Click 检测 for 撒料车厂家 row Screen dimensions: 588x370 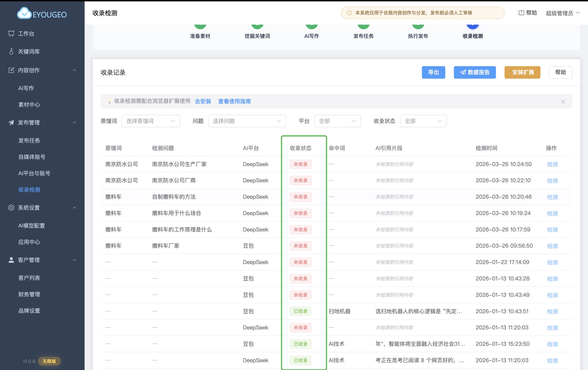pos(552,246)
